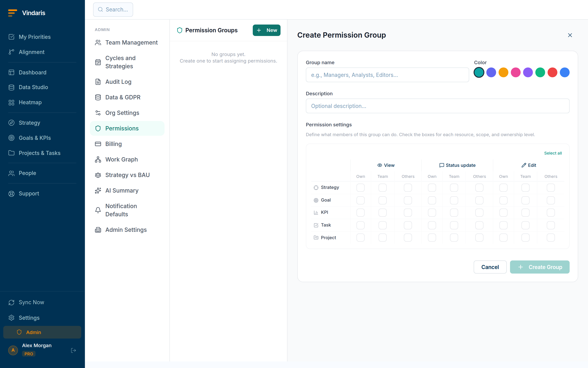Click the New permission group button
The image size is (588, 368).
[x=267, y=30]
